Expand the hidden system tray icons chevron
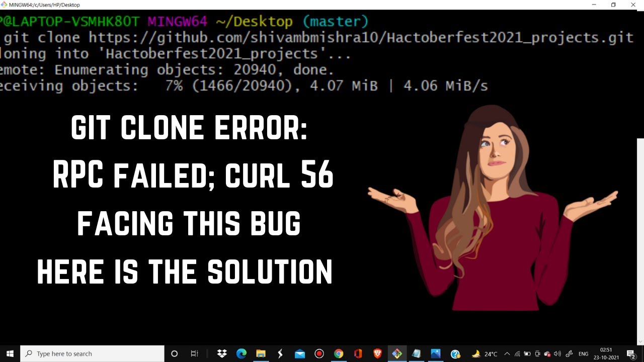The width and height of the screenshot is (644, 362). (x=507, y=353)
